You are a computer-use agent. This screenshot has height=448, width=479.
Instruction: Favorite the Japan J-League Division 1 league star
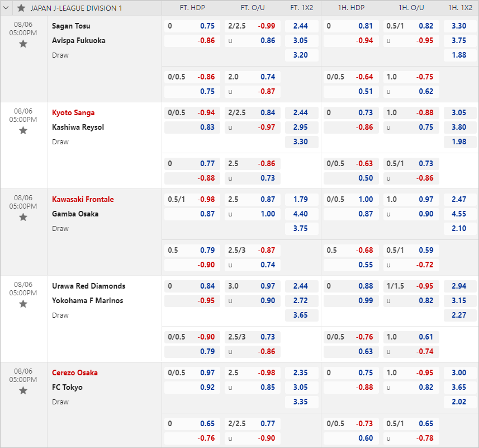[21, 8]
